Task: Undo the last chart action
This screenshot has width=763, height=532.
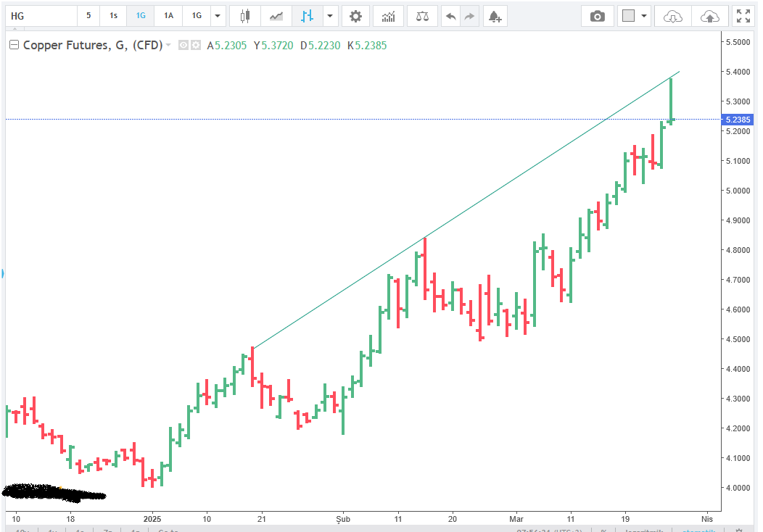Action: 451,16
